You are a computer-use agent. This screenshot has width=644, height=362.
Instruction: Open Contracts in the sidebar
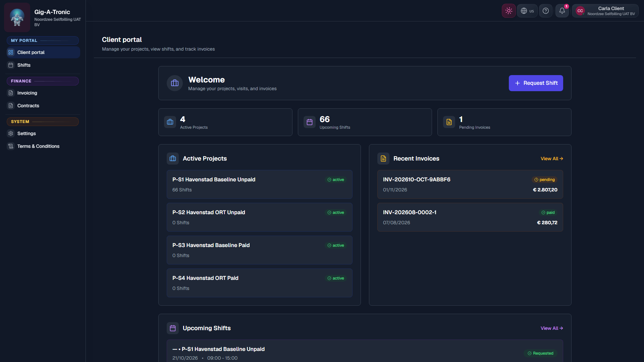[x=43, y=106]
